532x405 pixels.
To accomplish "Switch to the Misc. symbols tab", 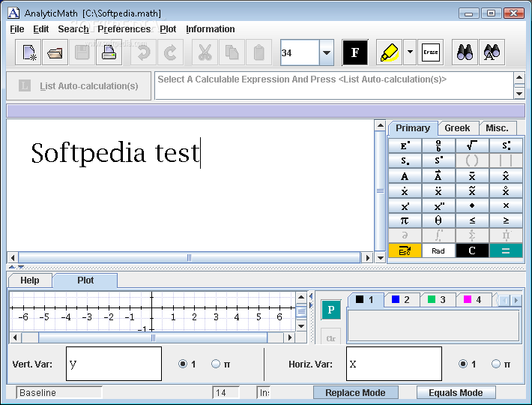I will (x=497, y=128).
